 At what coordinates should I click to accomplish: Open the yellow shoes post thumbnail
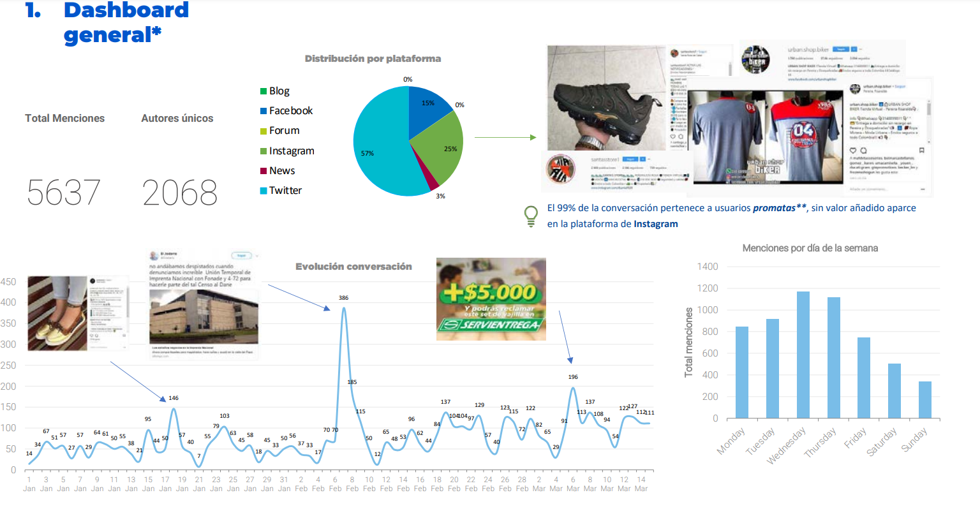coord(78,313)
